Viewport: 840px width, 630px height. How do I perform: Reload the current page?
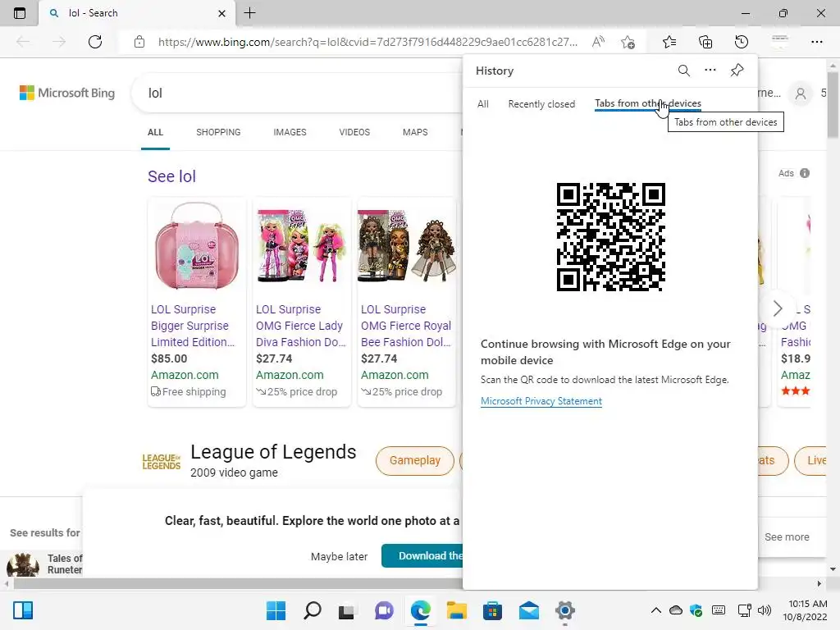coord(95,42)
